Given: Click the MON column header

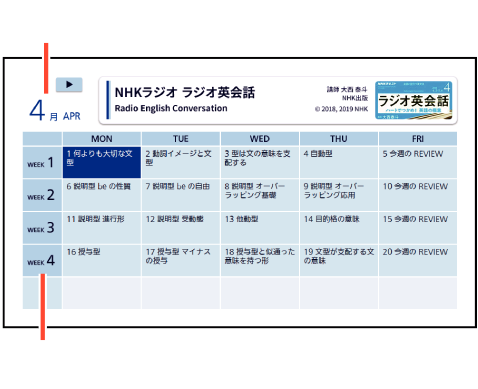Looking at the screenshot, I should pos(102,139).
